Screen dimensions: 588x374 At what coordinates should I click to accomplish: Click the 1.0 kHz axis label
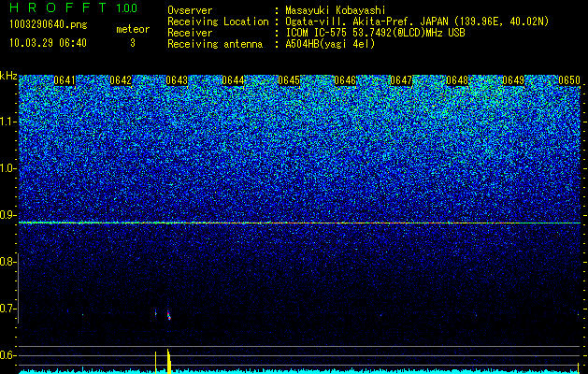point(7,169)
